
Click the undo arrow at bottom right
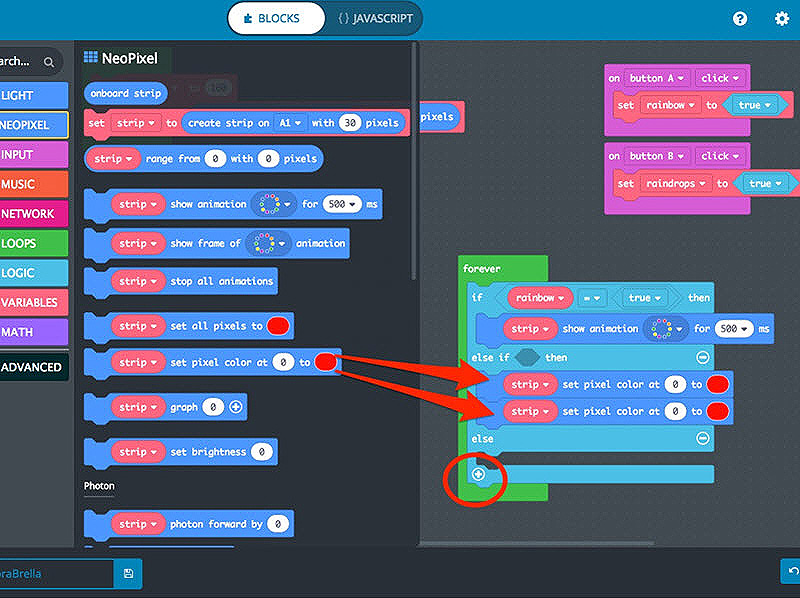[790, 571]
